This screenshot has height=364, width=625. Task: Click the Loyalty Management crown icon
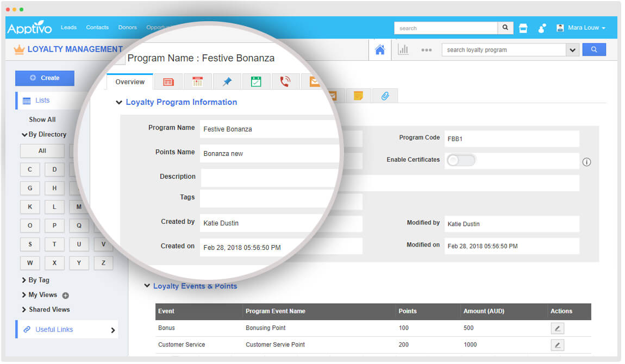(x=19, y=50)
